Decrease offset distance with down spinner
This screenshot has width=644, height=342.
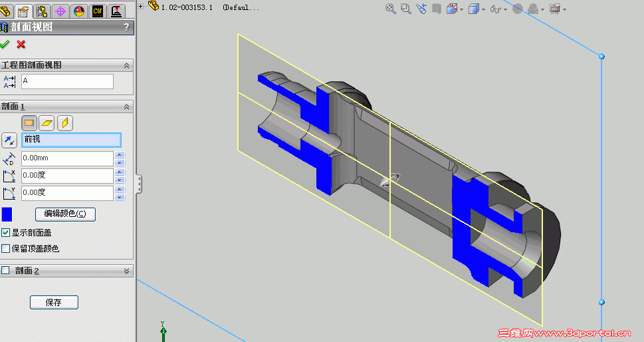(x=120, y=162)
